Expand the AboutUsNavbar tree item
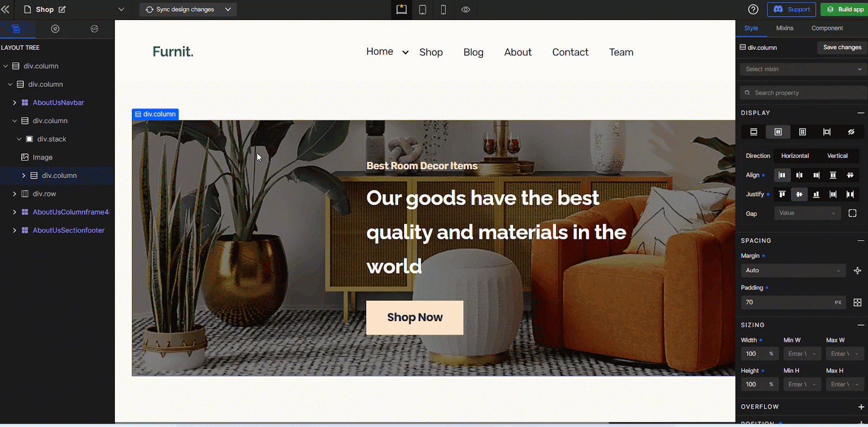868x427 pixels. click(x=15, y=103)
